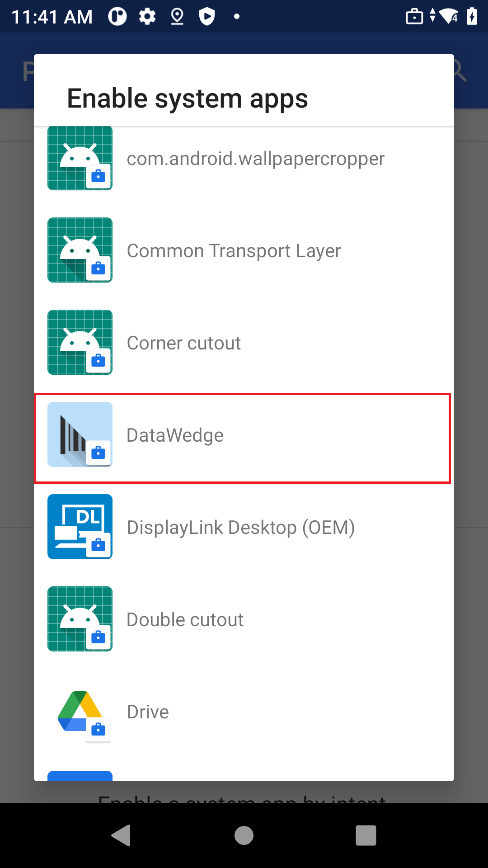The image size is (488, 868).
Task: Tap the location pin status icon
Action: coord(177,17)
